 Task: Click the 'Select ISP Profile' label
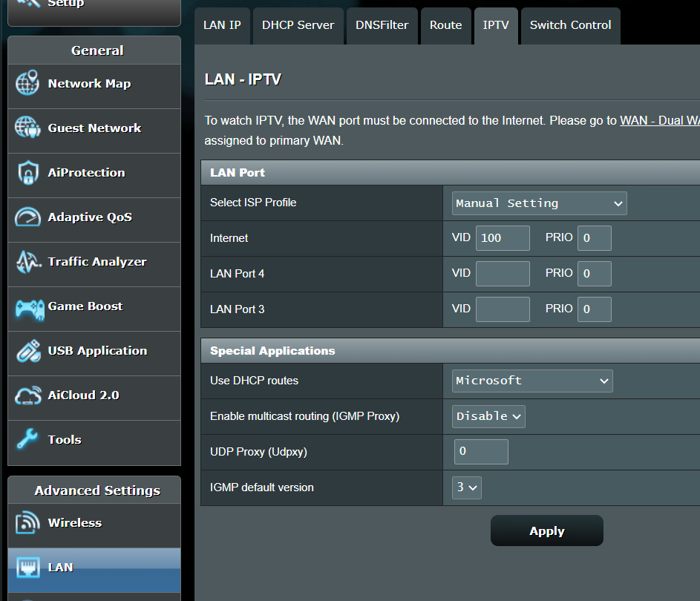click(x=253, y=203)
